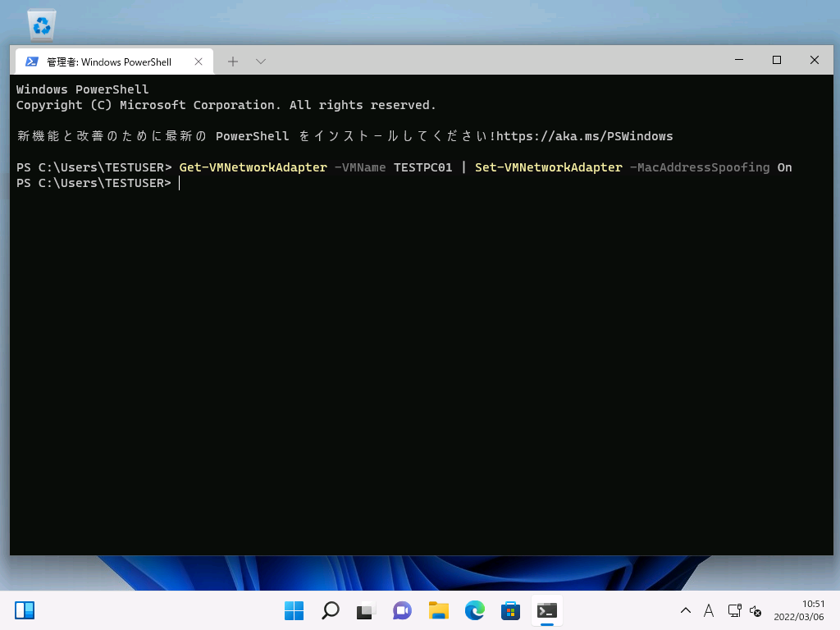Viewport: 840px width, 630px height.
Task: Open the Windows Start menu
Action: tap(294, 610)
